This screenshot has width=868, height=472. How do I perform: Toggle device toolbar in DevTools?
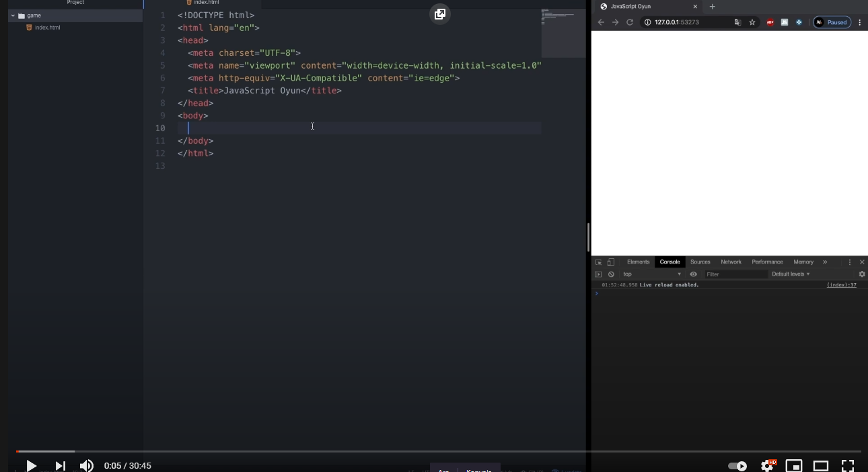pyautogui.click(x=611, y=262)
